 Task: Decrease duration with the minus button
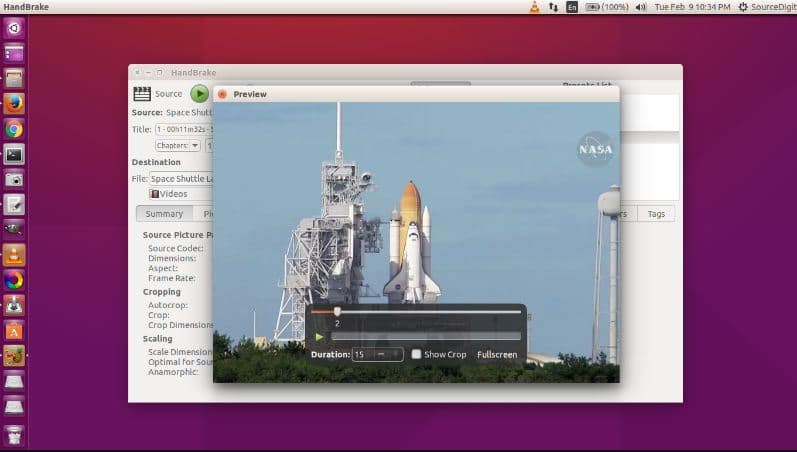point(380,354)
